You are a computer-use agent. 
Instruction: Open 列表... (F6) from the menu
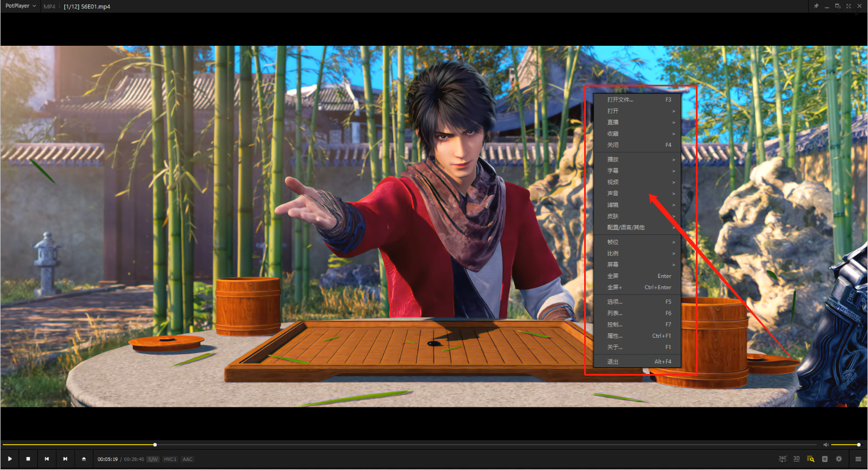tap(637, 313)
